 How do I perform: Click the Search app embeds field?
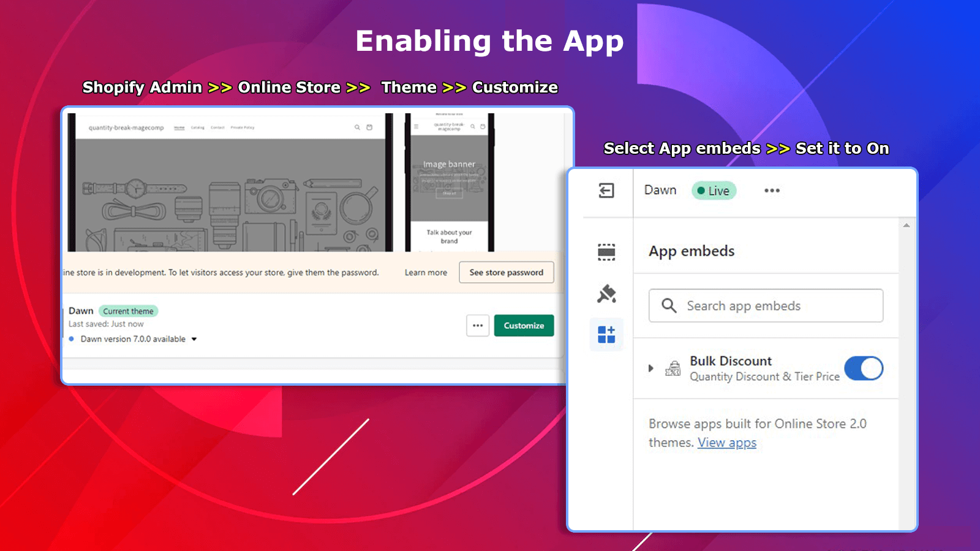pos(766,305)
